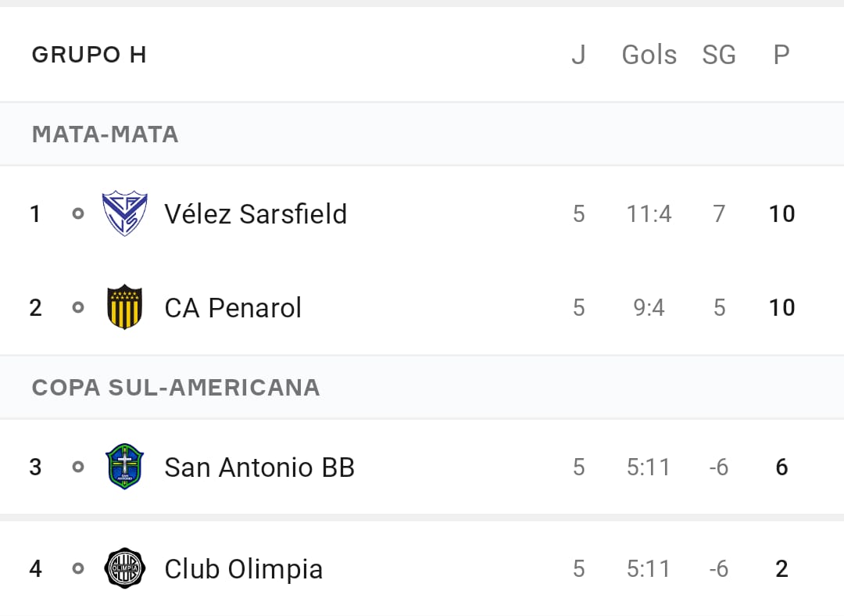Open the Vélez Sarsfield team page
This screenshot has width=844, height=616.
[x=256, y=213]
